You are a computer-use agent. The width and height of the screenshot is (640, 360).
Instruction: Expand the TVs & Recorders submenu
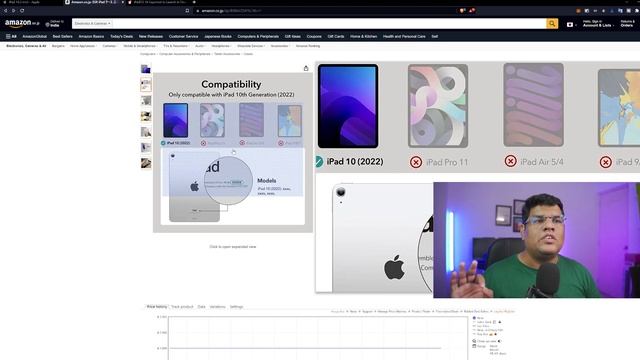(x=176, y=46)
